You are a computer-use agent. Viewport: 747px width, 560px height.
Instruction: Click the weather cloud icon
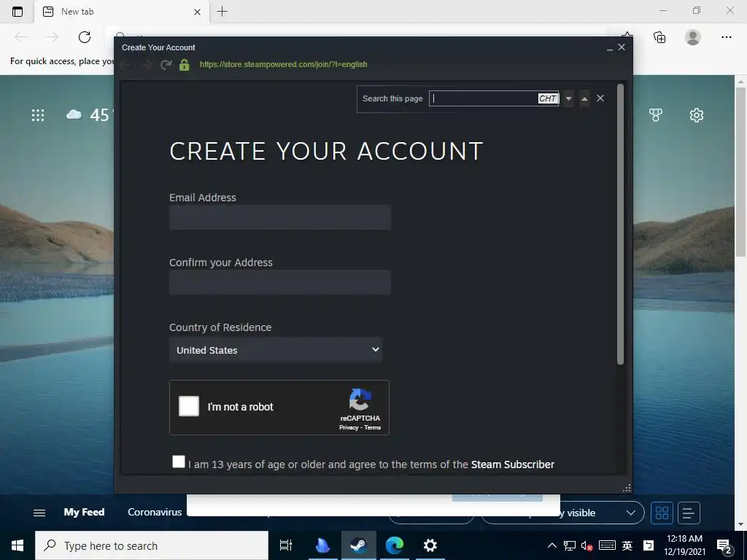74,114
